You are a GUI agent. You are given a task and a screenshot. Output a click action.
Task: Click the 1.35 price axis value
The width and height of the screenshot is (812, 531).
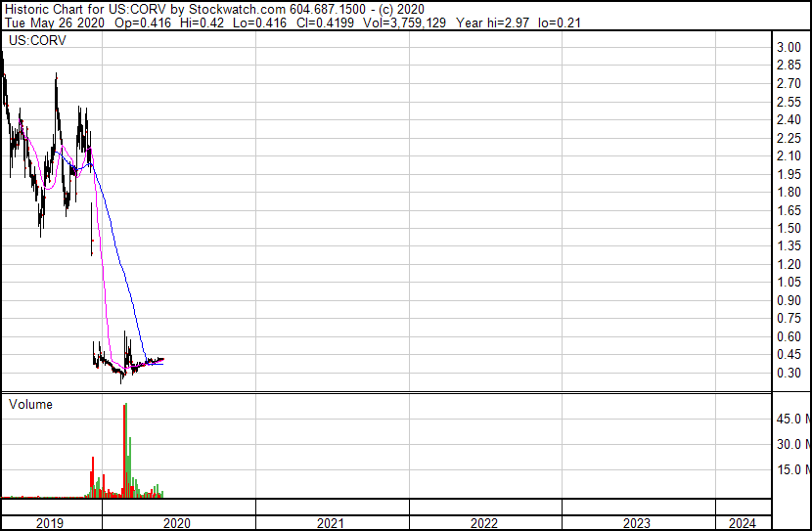click(x=789, y=245)
